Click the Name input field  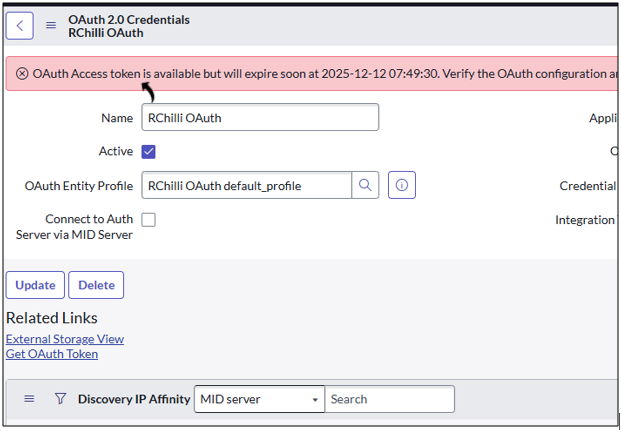(260, 118)
